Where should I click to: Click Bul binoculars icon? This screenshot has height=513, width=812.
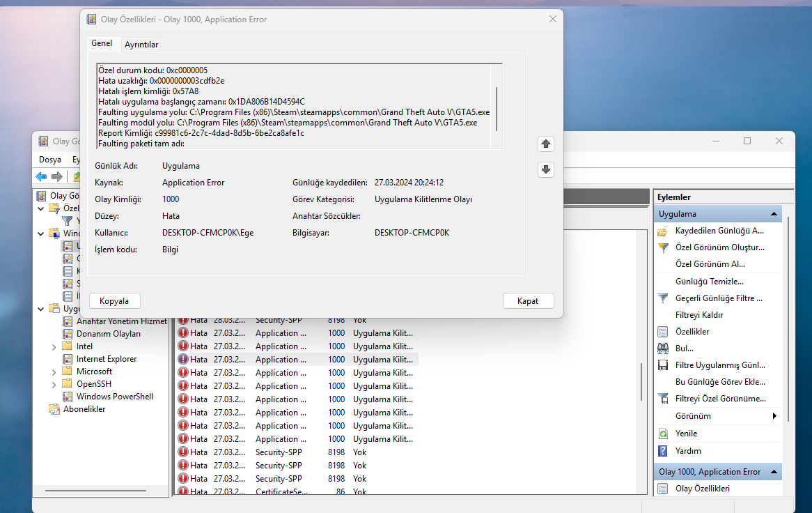pos(663,349)
